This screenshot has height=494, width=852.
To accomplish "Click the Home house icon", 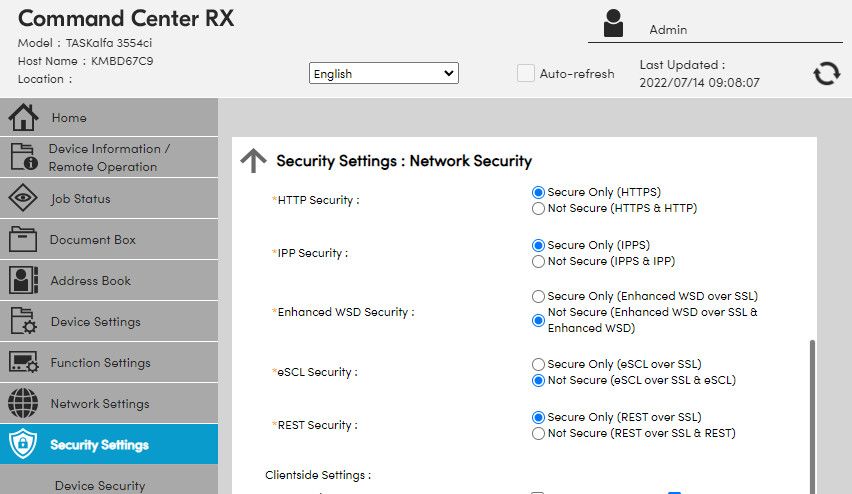I will (x=23, y=117).
